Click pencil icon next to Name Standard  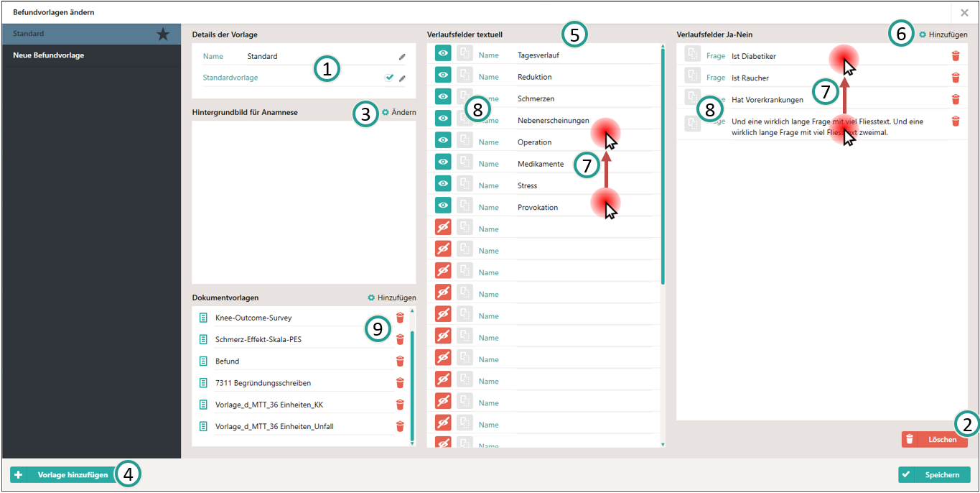402,57
